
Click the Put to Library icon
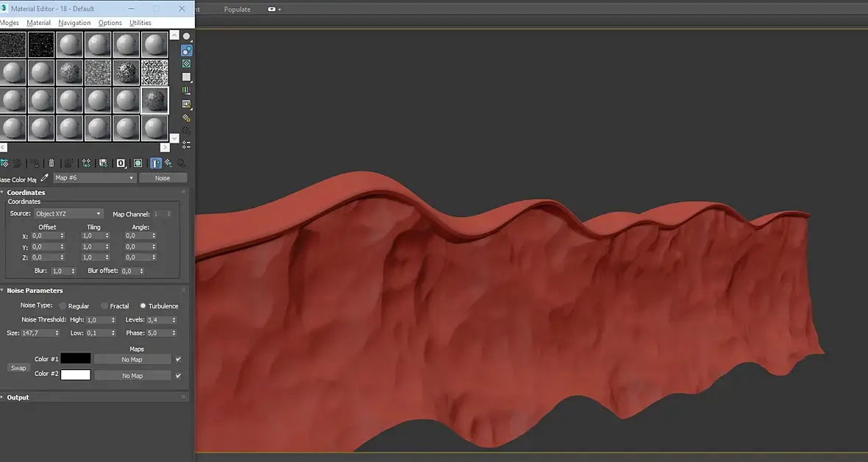[x=103, y=163]
